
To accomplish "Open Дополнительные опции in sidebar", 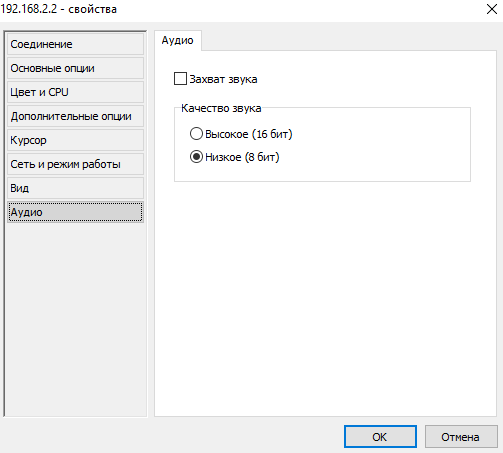I will pos(75,116).
